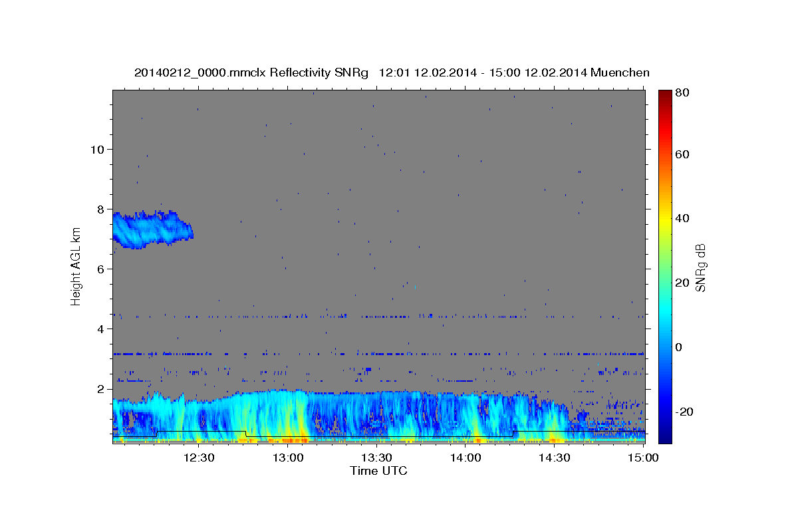
Task: Click the 15:00 time tick label
Action: 643,458
